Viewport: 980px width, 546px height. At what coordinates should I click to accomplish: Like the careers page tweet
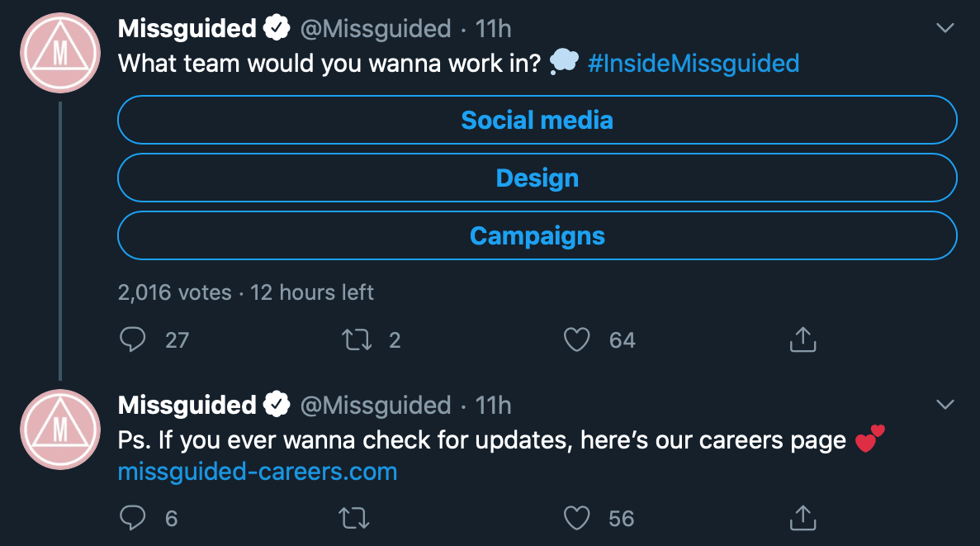point(576,519)
